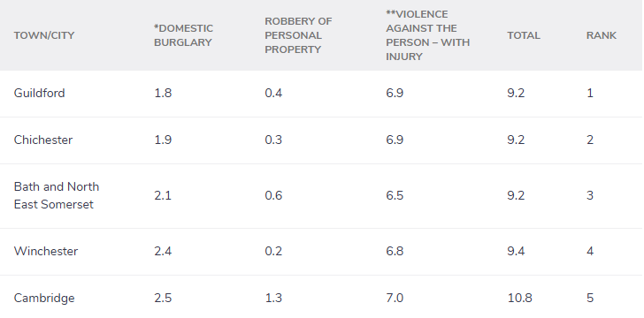Click Winchester's domestic burglary value 2.4
644x318 pixels.
pyautogui.click(x=163, y=251)
